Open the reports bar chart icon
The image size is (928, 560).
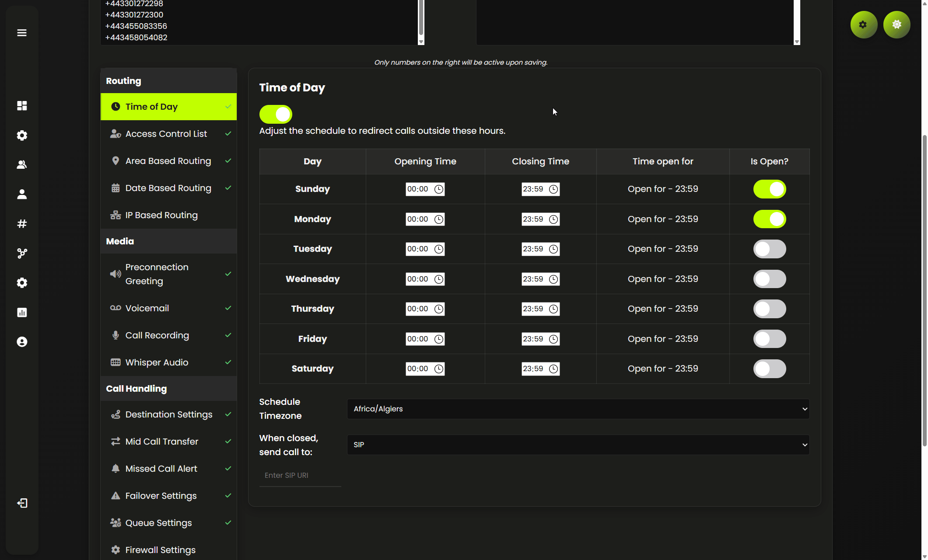pos(22,313)
